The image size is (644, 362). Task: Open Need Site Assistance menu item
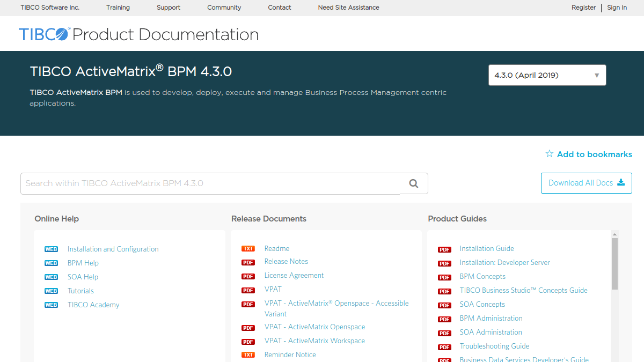click(349, 8)
